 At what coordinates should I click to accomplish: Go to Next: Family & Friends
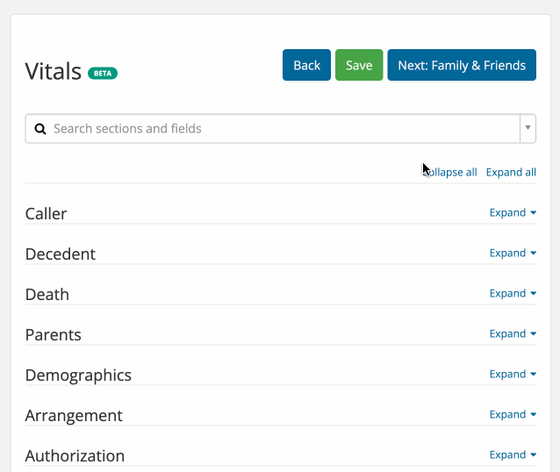(x=462, y=65)
